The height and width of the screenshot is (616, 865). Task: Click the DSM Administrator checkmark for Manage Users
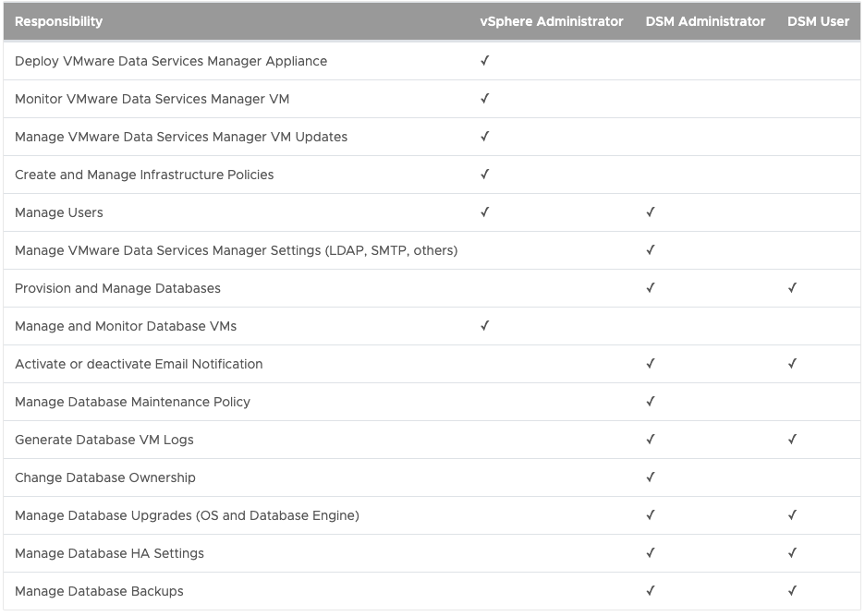[x=651, y=212]
